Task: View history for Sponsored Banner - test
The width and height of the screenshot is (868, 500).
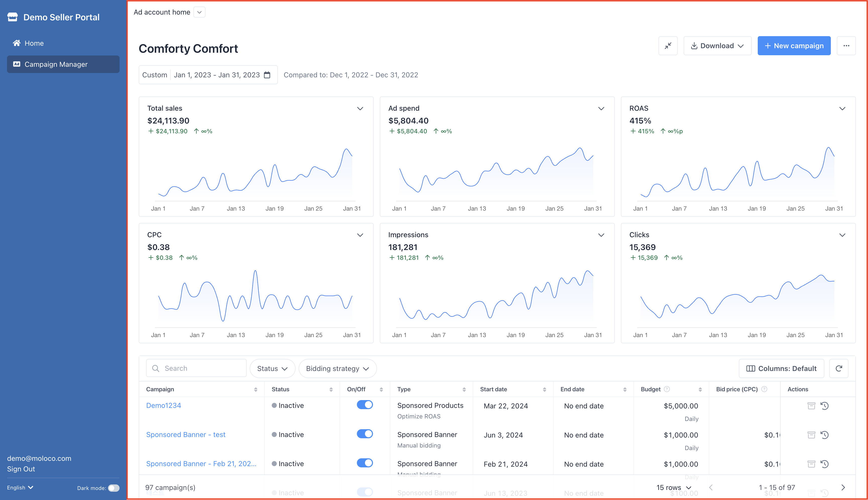Action: click(824, 435)
